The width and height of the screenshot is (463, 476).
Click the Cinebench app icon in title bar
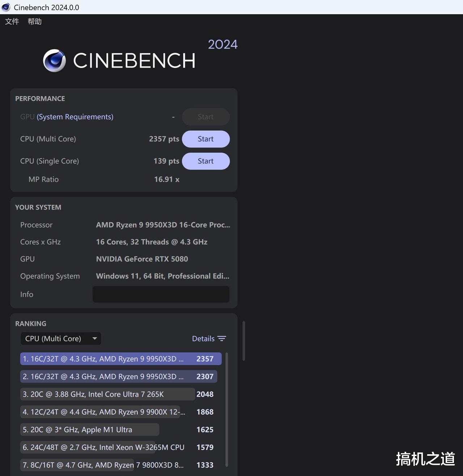tap(6, 7)
